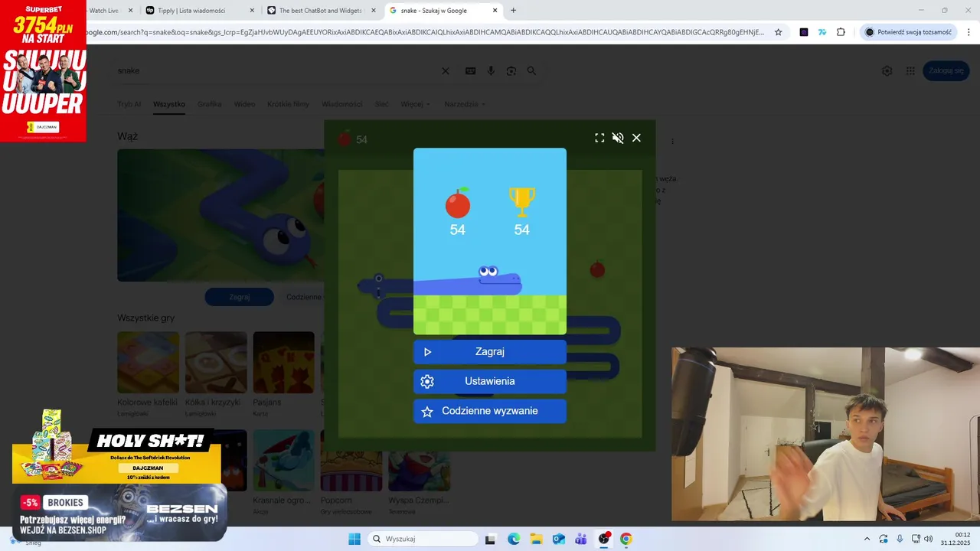This screenshot has height=551, width=980.
Task: Click Potwierdź swoją tożsamość profile button
Action: click(x=908, y=32)
